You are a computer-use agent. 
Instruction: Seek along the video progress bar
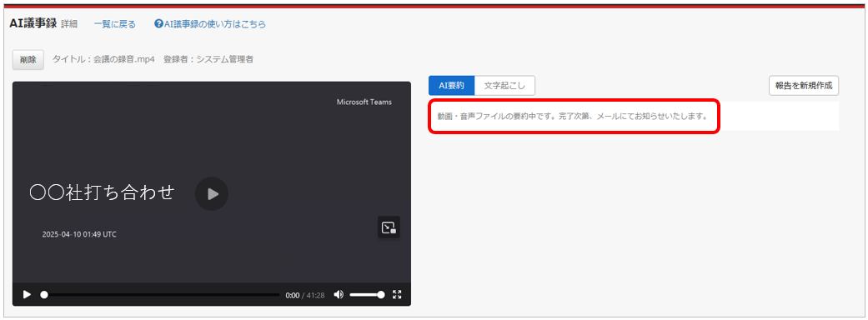coord(160,295)
